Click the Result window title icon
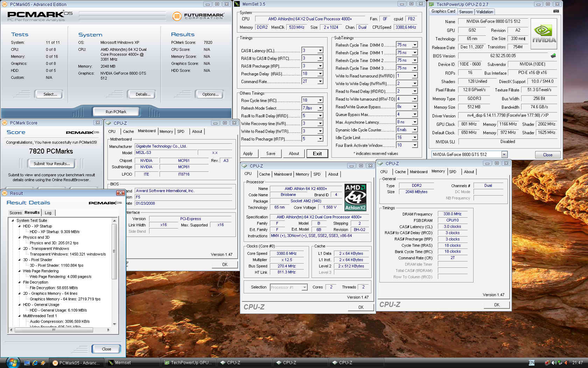Screen dimensions: 588x368 click(5, 193)
